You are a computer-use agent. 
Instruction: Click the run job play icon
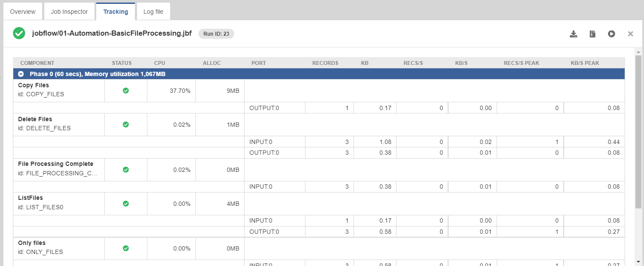coord(611,34)
